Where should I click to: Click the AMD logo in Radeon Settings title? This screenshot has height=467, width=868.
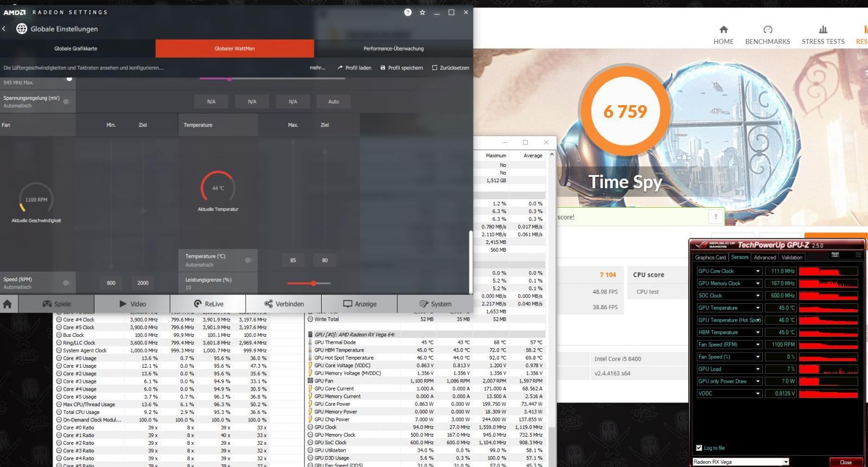tap(15, 12)
